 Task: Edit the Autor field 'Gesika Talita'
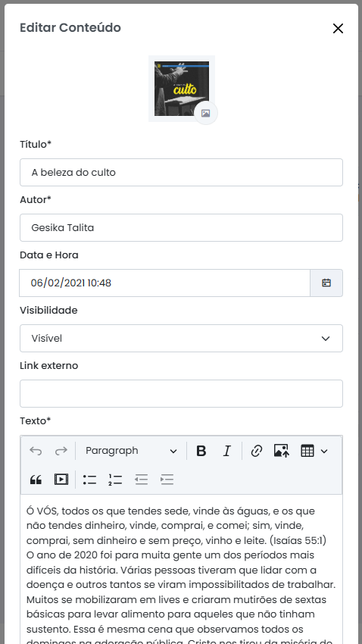coord(182,227)
